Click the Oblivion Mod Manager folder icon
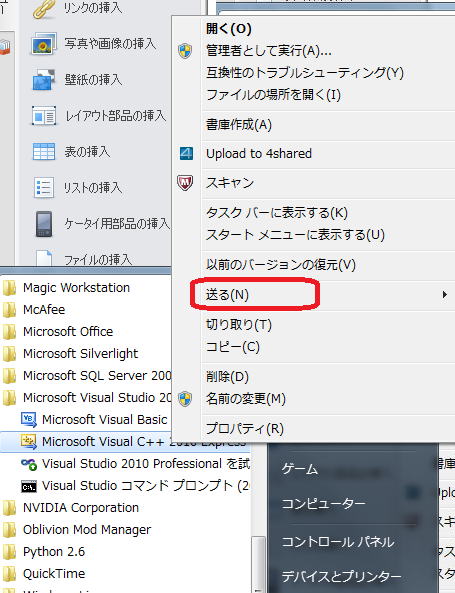Image resolution: width=455 pixels, height=593 pixels. (9, 530)
